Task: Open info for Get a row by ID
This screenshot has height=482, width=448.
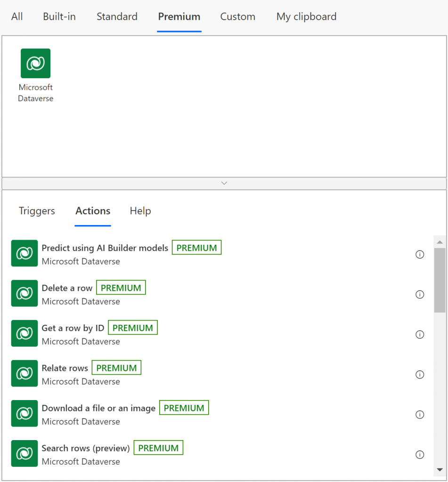Action: pos(420,335)
